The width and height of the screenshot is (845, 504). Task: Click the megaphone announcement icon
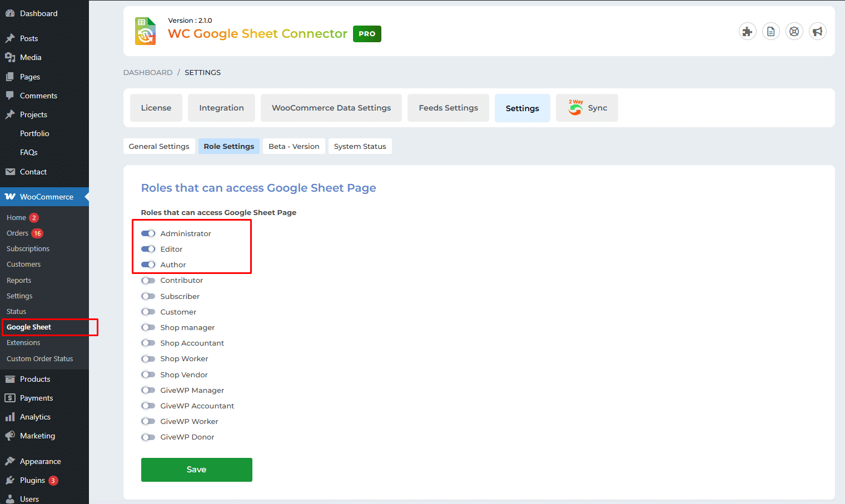click(x=817, y=32)
